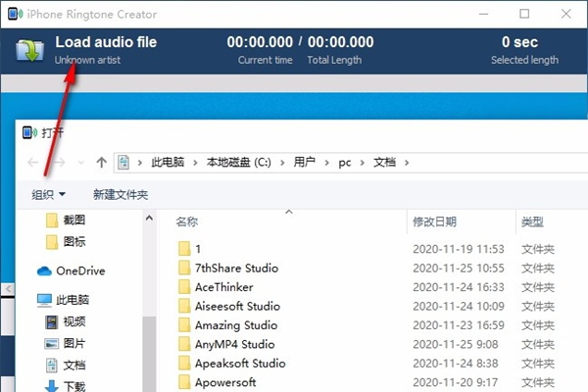The image size is (588, 392).
Task: Sort by the 名称 column header
Action: coord(186,221)
